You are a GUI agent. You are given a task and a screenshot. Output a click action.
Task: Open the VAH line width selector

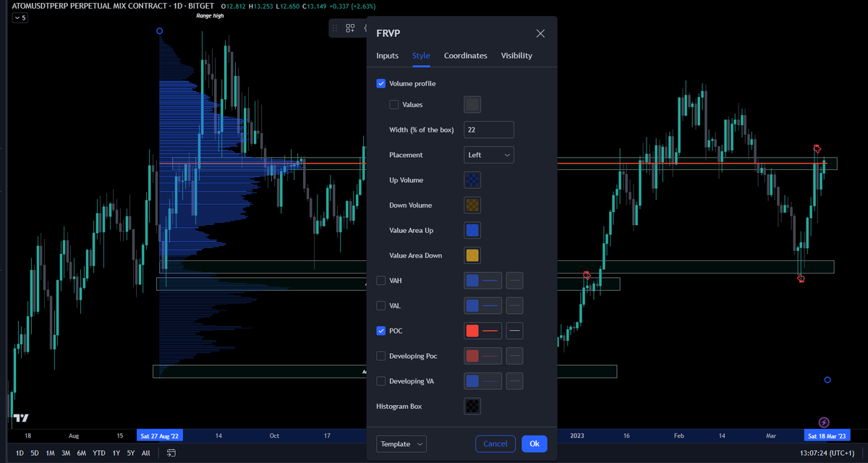click(x=514, y=280)
